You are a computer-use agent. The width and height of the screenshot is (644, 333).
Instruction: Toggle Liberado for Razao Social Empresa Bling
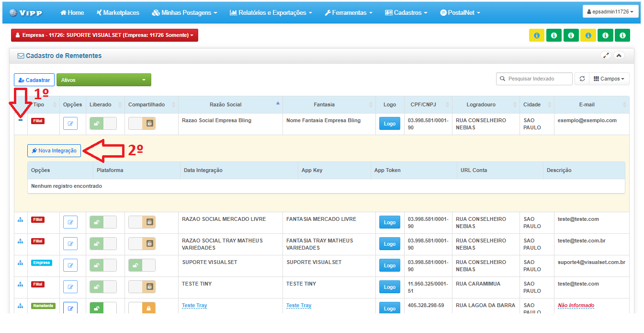[x=103, y=124]
